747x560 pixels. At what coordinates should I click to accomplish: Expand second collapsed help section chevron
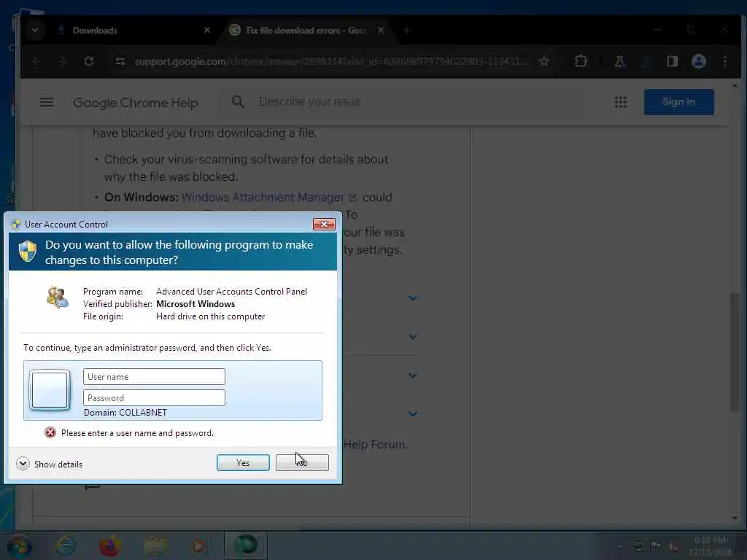point(413,337)
